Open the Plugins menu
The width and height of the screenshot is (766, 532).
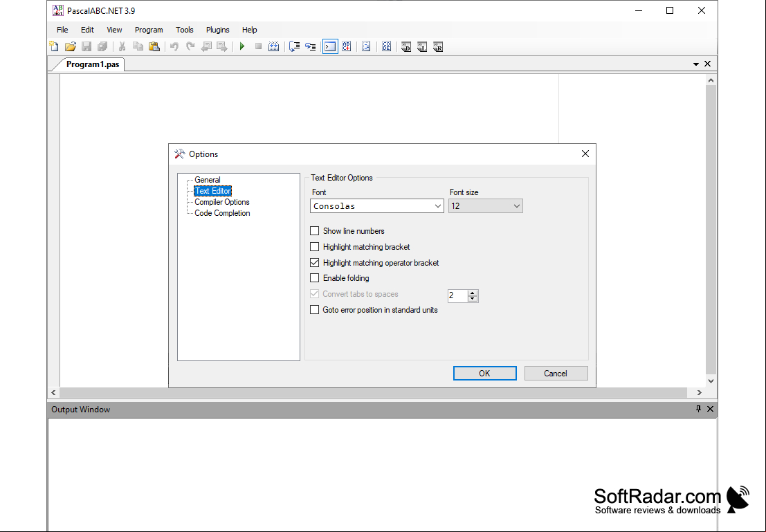pos(218,30)
